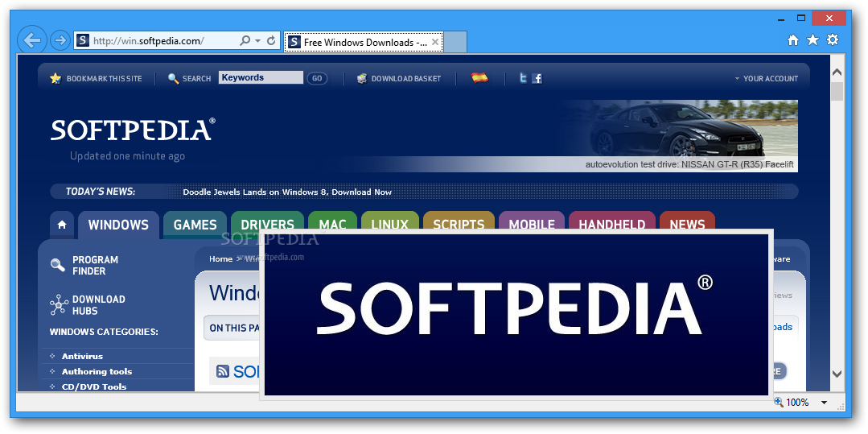The image size is (868, 434).
Task: Select the MOBILE category tab
Action: (532, 220)
